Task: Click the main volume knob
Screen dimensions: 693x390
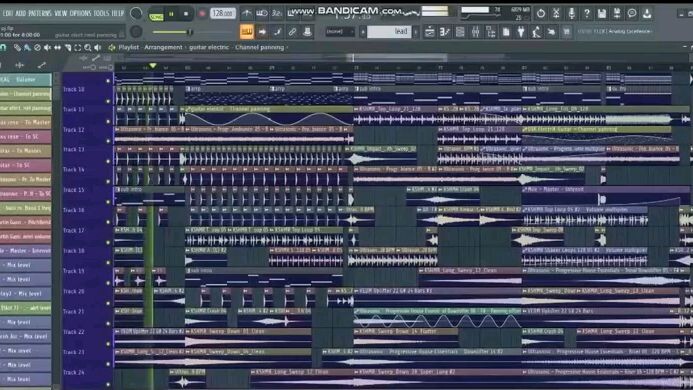Action: tap(136, 14)
